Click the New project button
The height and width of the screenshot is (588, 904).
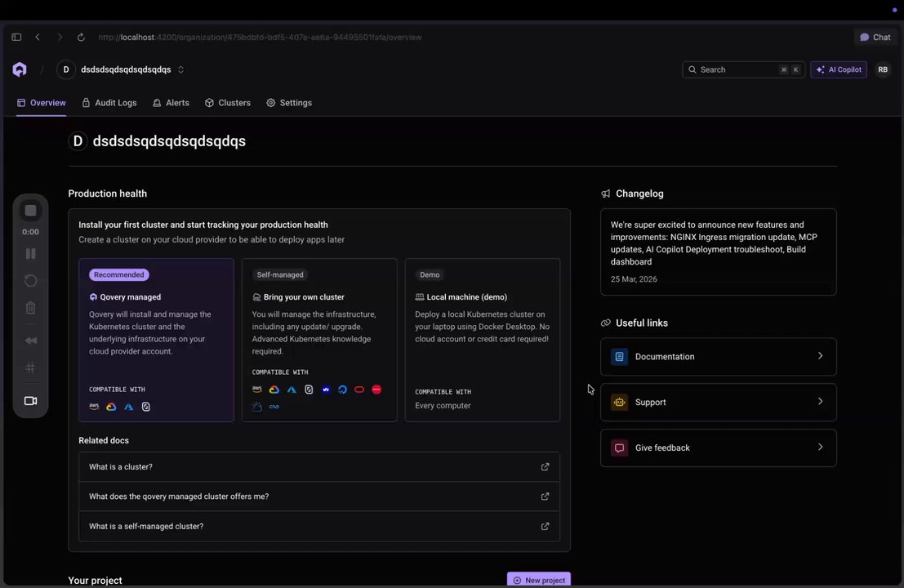[538, 580]
